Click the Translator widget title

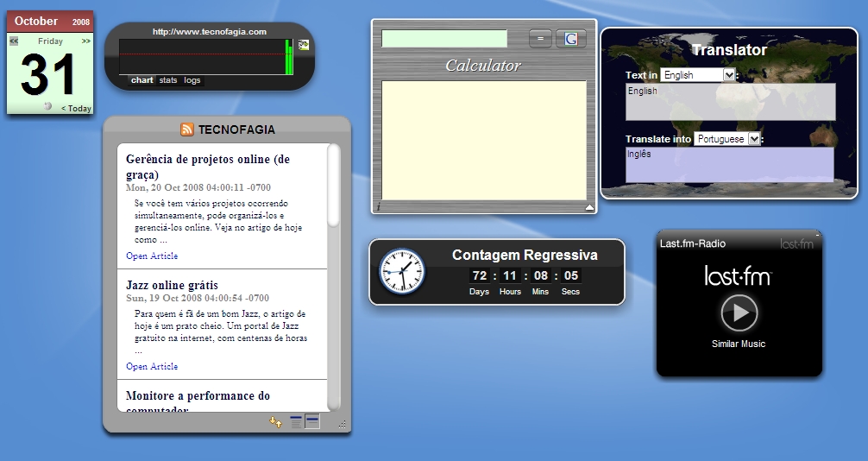pos(729,50)
